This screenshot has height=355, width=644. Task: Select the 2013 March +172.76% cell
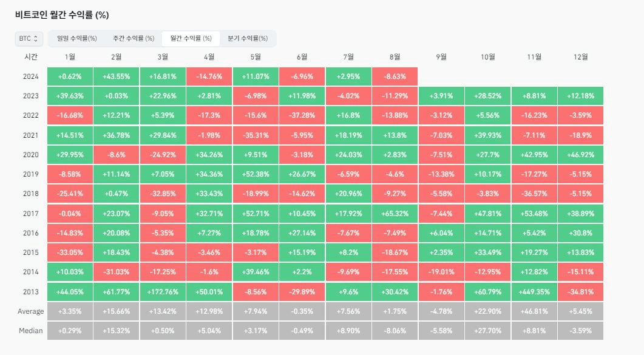tap(163, 292)
